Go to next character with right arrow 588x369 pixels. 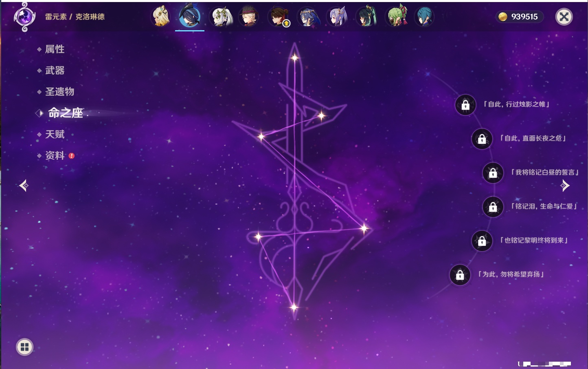pos(565,186)
